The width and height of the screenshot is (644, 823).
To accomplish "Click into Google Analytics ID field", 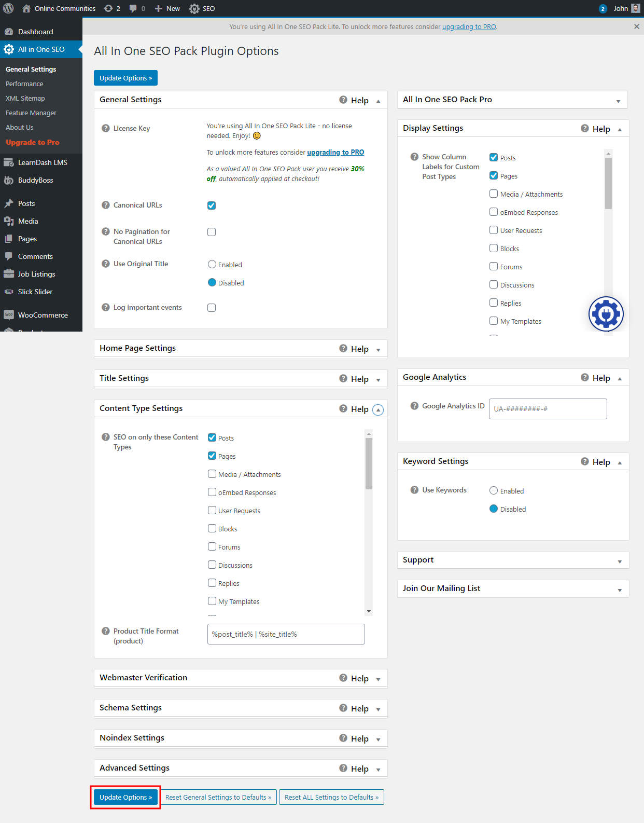I will 548,409.
